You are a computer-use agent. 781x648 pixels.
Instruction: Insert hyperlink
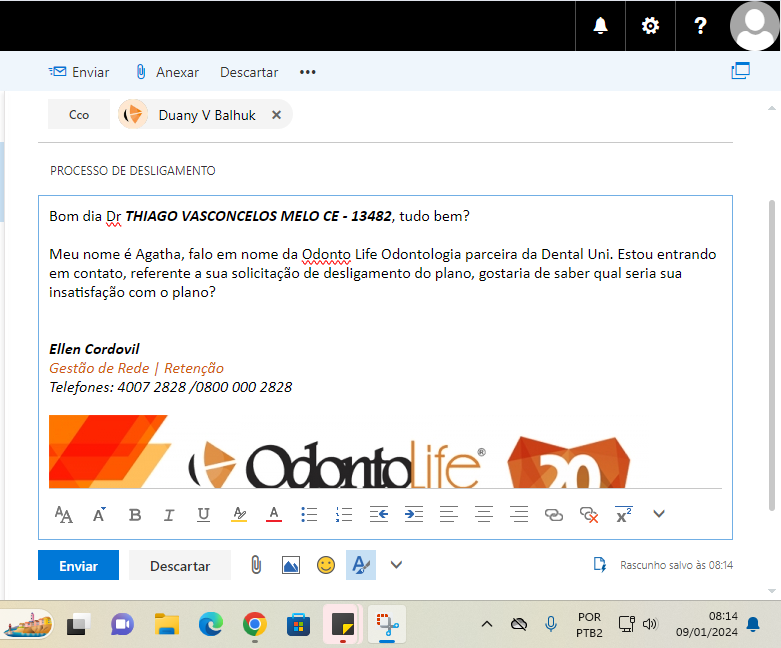click(553, 515)
